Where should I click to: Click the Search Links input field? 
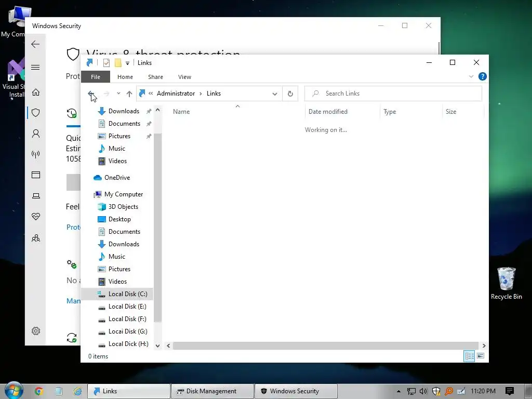click(x=393, y=94)
